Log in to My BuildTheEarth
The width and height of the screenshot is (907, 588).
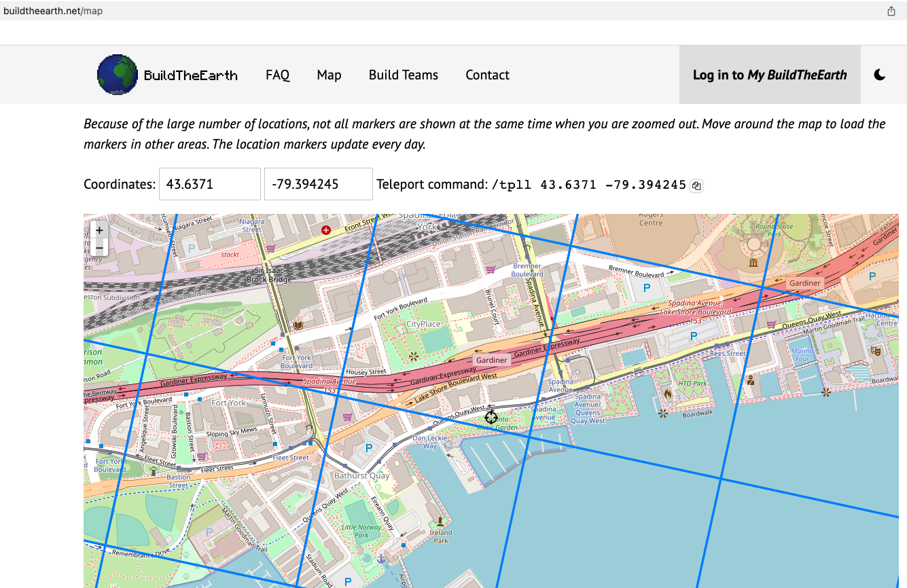770,75
